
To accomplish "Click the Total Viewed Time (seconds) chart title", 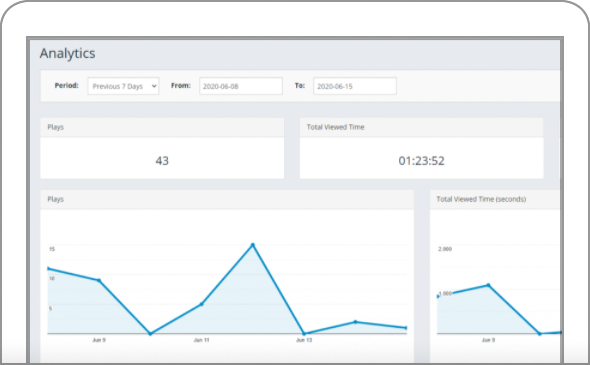I will click(481, 199).
